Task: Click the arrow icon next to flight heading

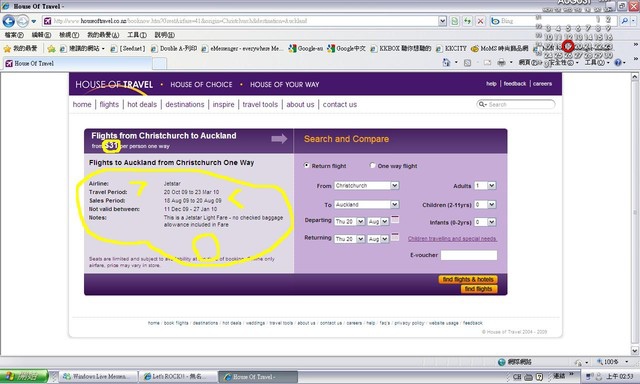Action: pyautogui.click(x=279, y=139)
